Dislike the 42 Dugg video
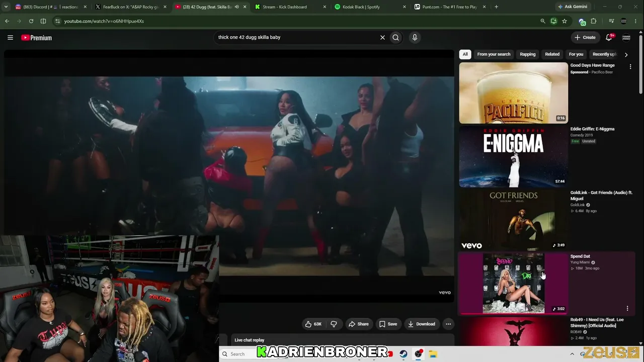Viewport: 644px width, 362px height. (334, 324)
